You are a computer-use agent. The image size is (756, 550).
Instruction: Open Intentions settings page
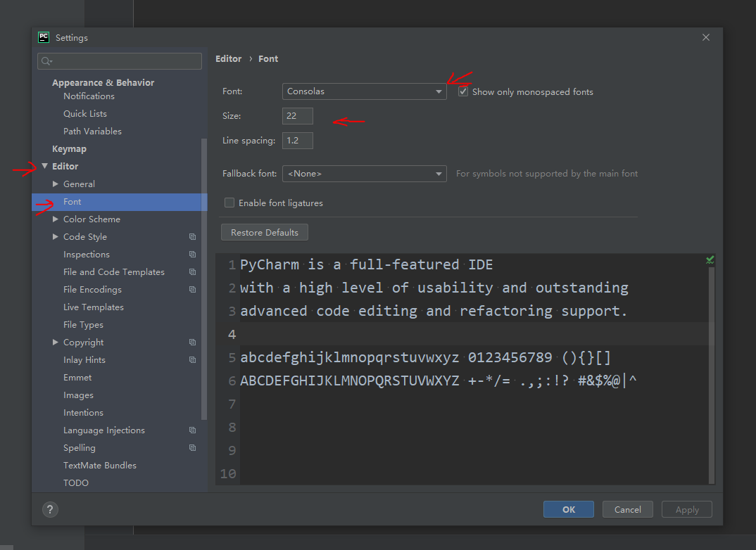pyautogui.click(x=83, y=413)
